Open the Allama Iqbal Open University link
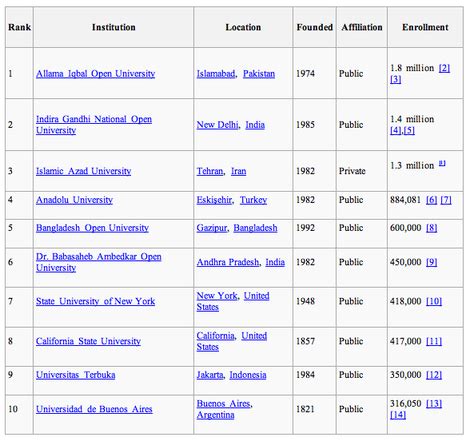This screenshot has width=470, height=441. [95, 74]
